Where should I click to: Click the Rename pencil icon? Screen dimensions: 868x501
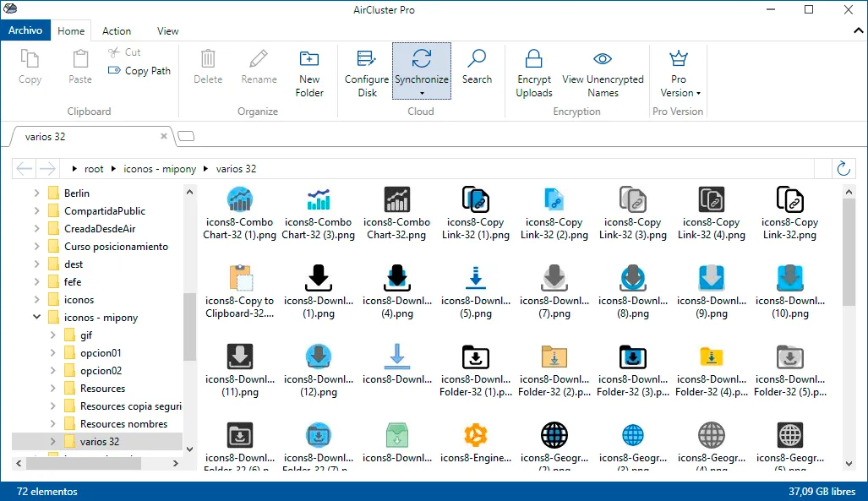click(x=259, y=58)
